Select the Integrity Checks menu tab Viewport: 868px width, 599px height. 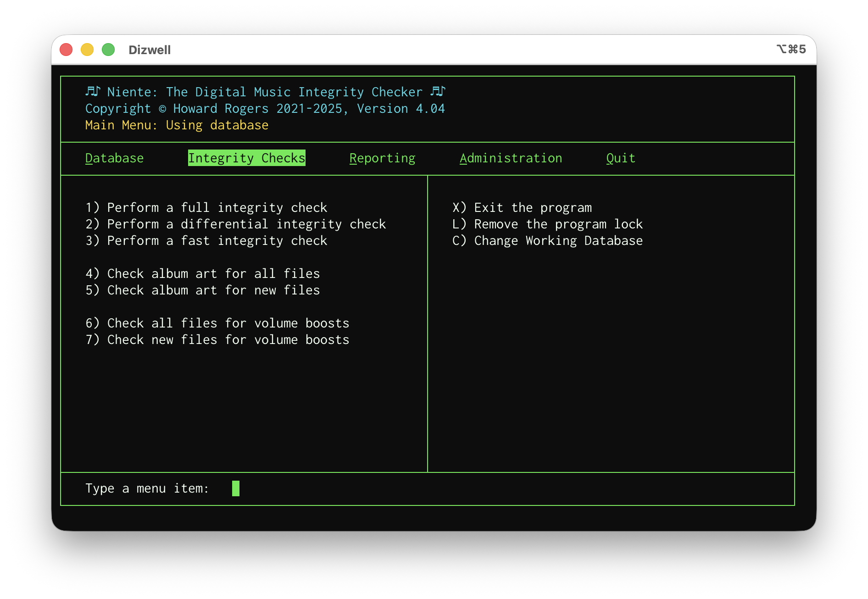pos(246,158)
